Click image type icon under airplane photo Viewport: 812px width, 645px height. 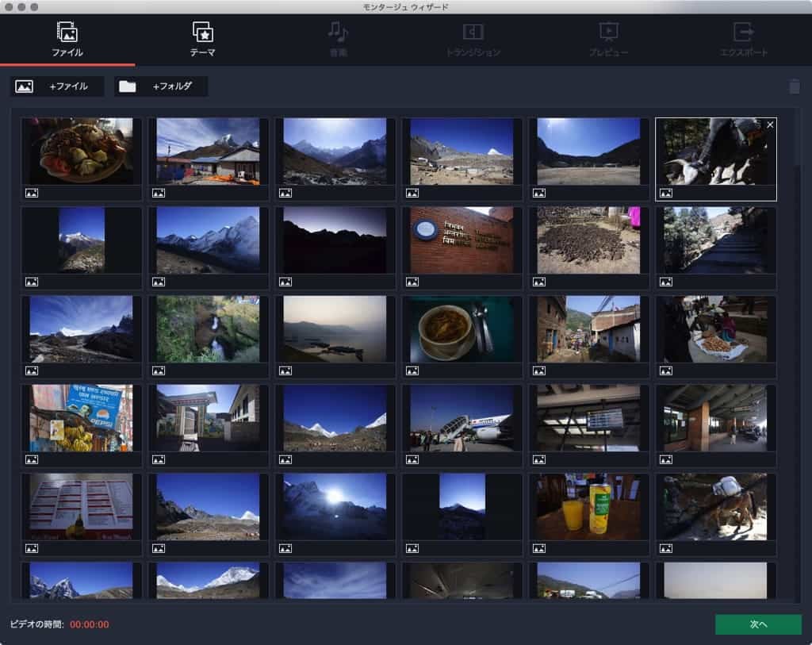pyautogui.click(x=412, y=459)
